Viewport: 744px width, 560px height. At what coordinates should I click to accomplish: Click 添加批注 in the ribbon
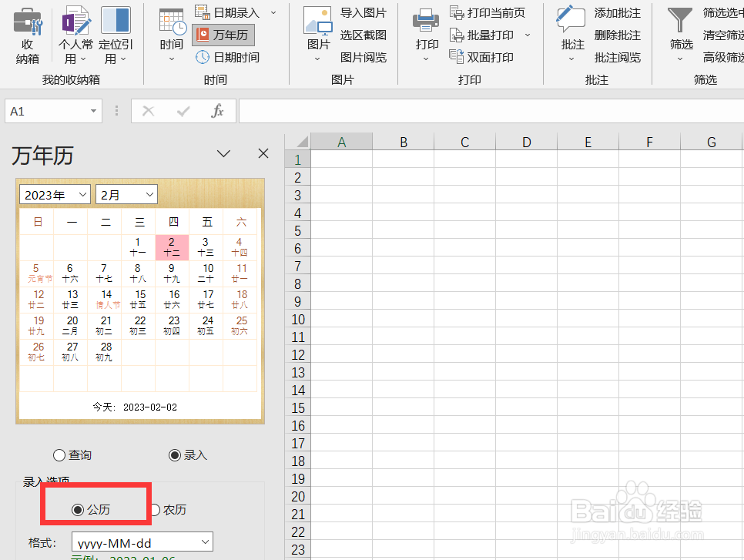pos(618,13)
